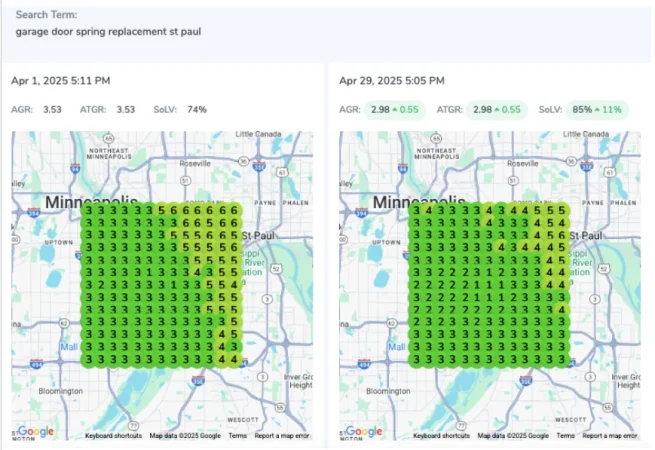The image size is (655, 450).
Task: Click Interstate 394 shield on the Apr 29 map
Action: pos(361,212)
